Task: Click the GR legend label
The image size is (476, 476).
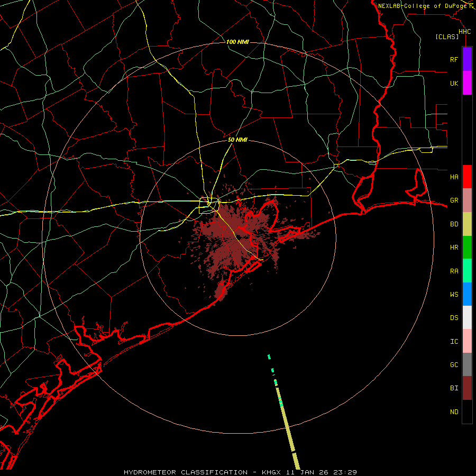Action: coord(454,200)
